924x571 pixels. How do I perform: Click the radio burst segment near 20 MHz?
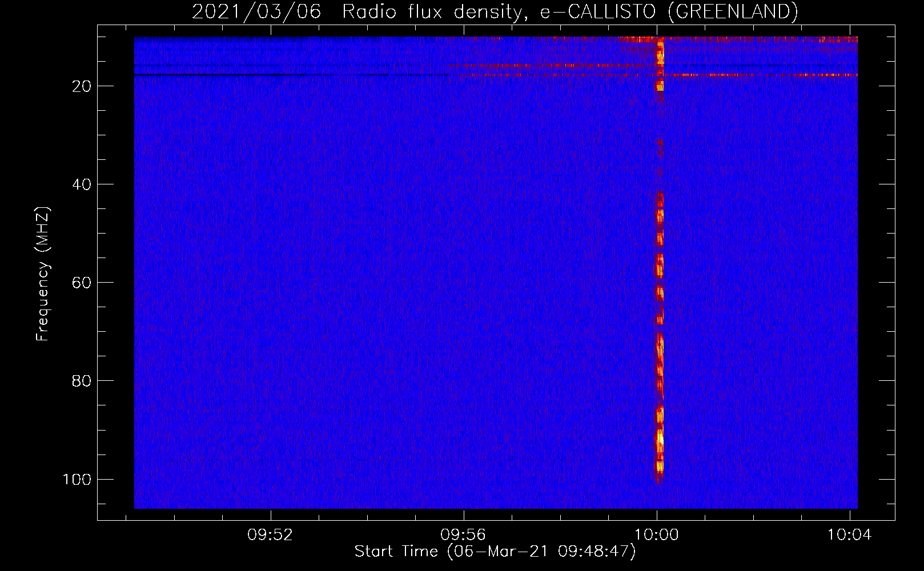[x=660, y=85]
